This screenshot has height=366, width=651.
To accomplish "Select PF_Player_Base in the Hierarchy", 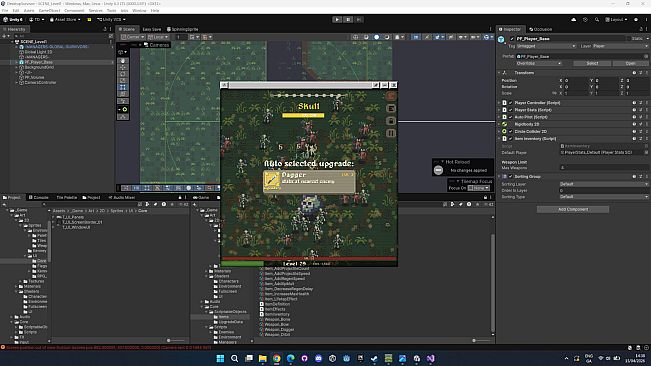I will click(x=39, y=62).
